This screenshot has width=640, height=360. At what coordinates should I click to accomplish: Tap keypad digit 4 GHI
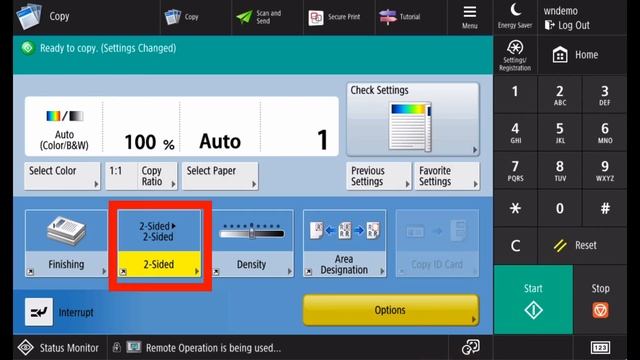pos(515,132)
